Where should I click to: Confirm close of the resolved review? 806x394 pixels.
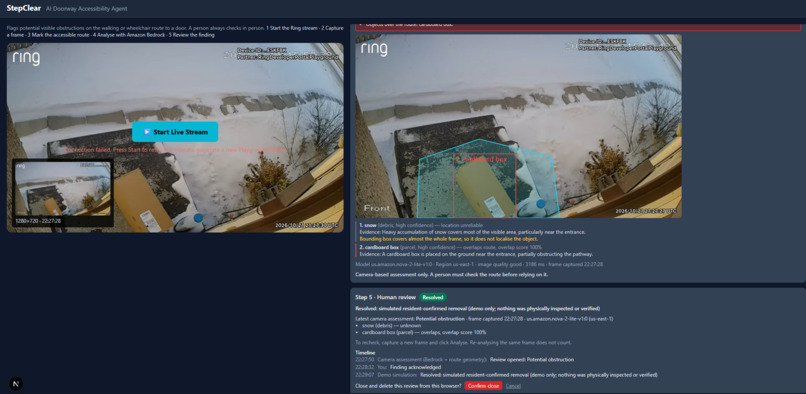(483, 386)
